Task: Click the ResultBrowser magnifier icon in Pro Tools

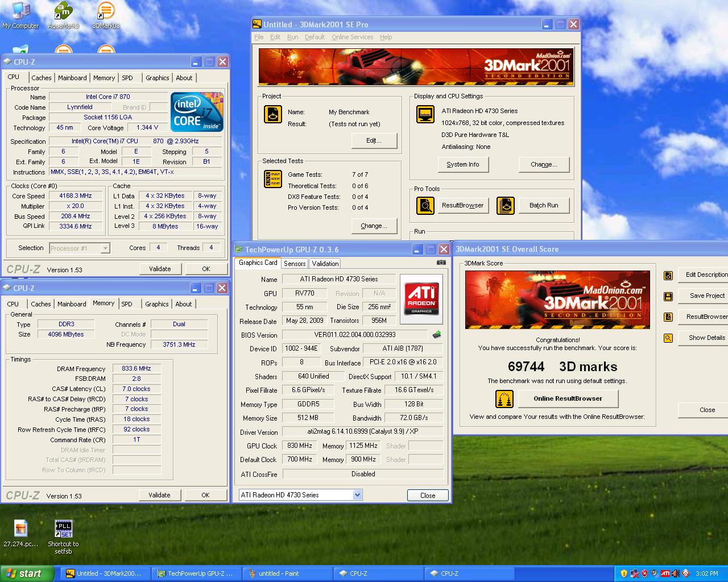Action: tap(425, 205)
